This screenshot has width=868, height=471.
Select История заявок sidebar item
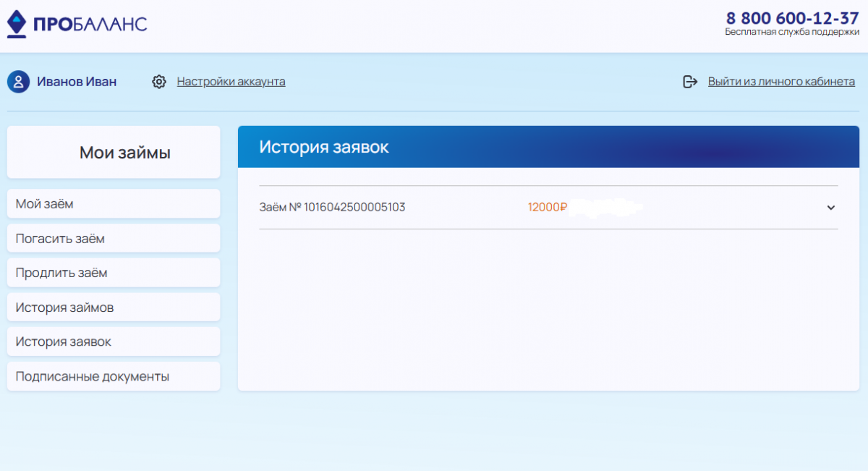point(114,341)
